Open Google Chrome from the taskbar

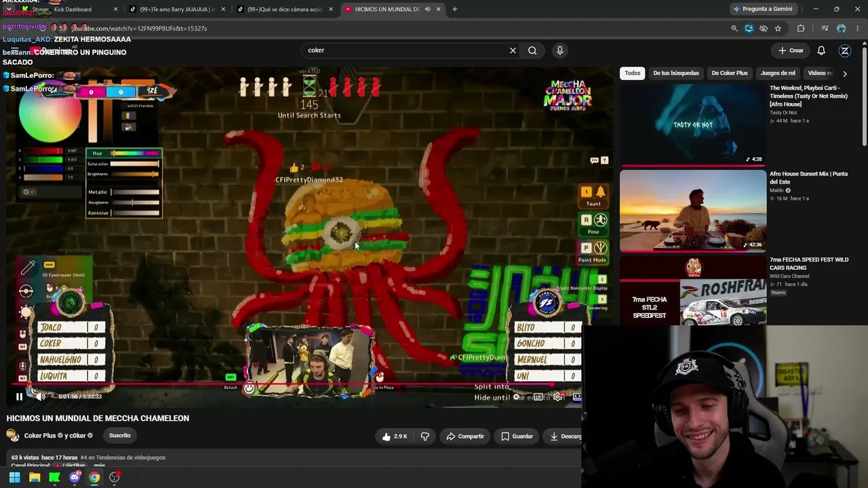(94, 477)
